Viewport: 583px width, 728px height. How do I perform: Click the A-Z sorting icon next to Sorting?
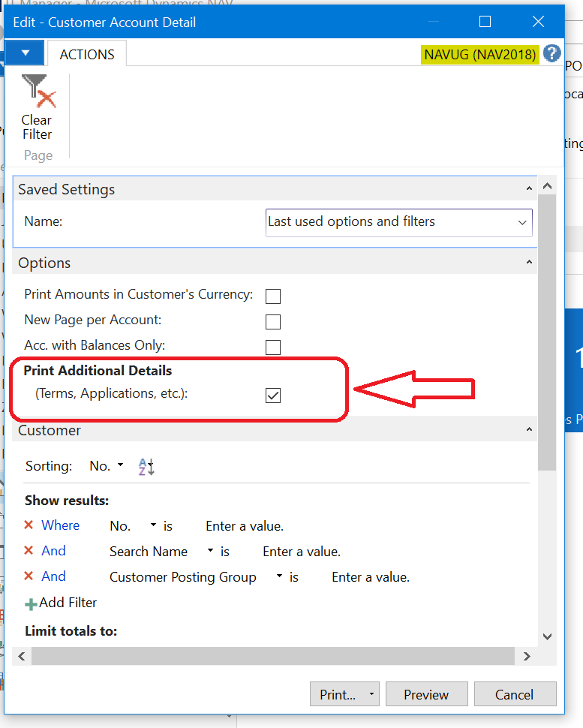coord(146,466)
